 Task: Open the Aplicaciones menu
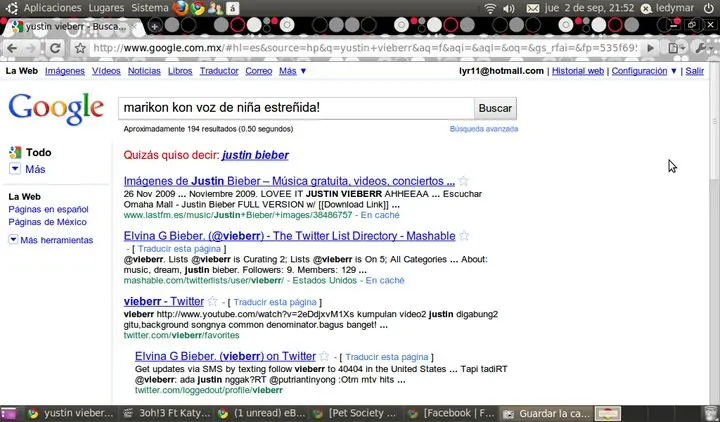(x=52, y=8)
